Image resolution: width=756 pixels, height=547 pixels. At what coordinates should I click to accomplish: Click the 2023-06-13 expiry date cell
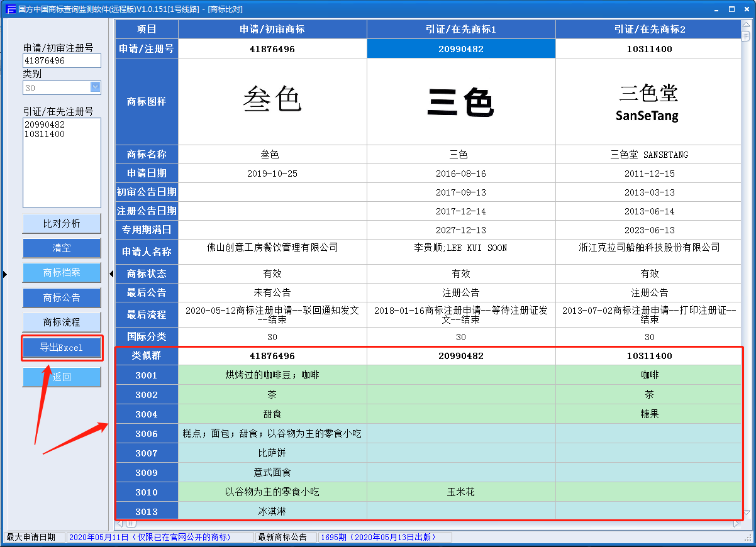tap(649, 230)
